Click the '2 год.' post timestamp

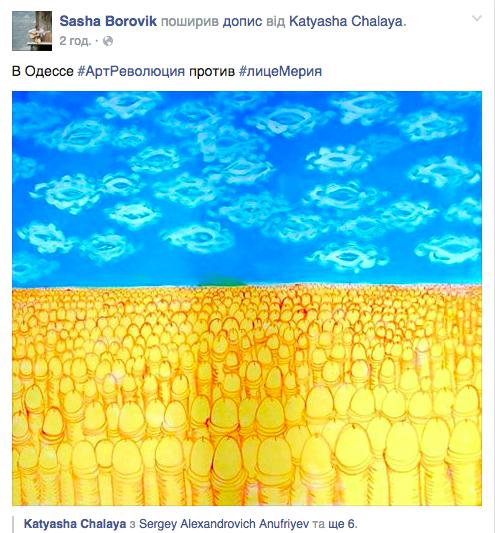pos(75,41)
